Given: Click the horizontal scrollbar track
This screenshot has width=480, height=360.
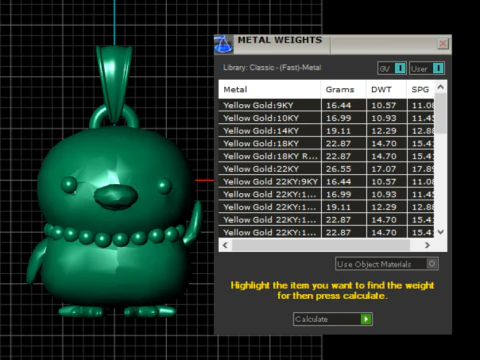Looking at the screenshot, I should coord(321,245).
